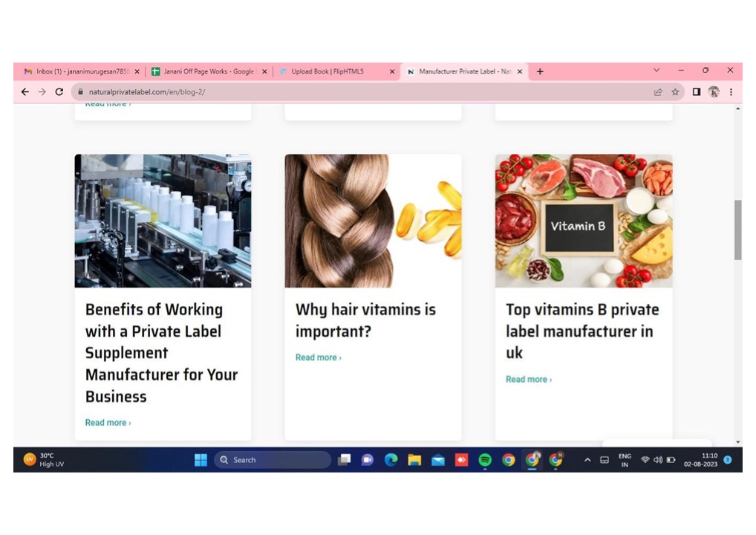This screenshot has width=756, height=535.
Task: Open the Teams Chat taskbar icon
Action: point(368,460)
